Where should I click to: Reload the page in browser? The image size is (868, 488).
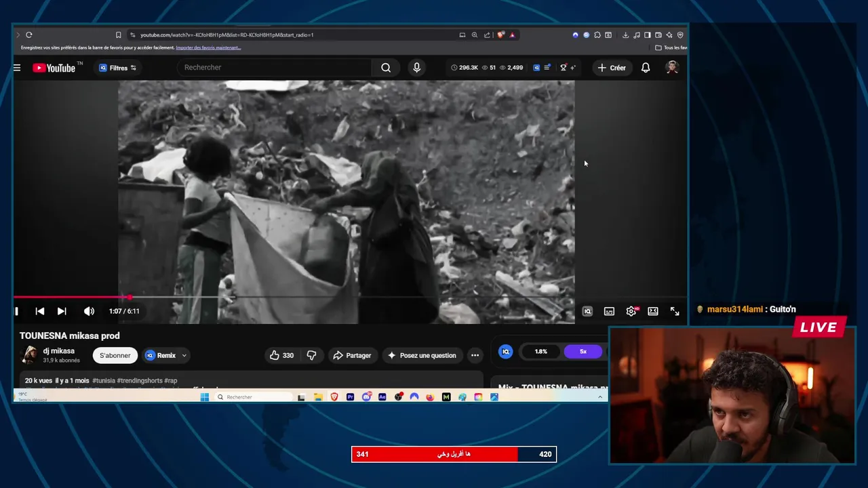[29, 35]
